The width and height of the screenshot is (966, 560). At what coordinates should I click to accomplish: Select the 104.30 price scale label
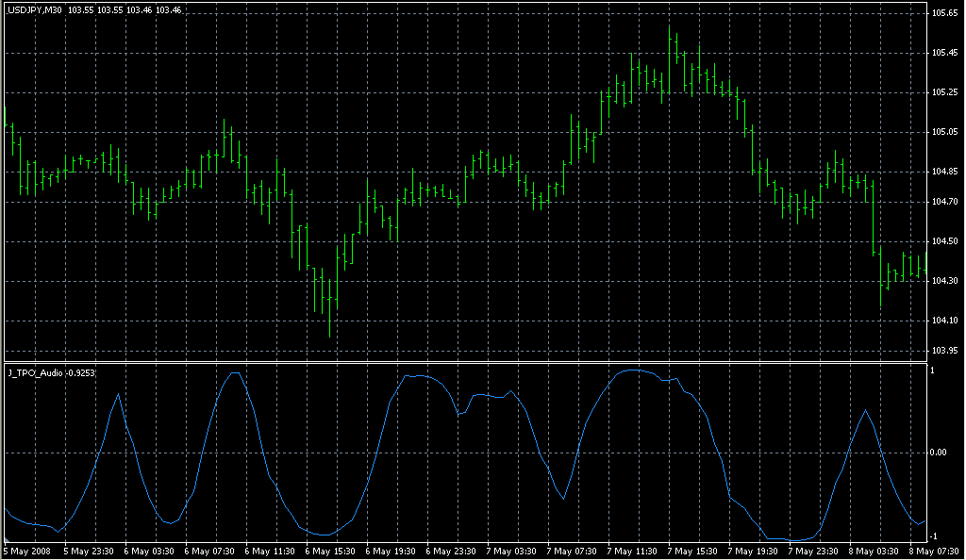944,281
